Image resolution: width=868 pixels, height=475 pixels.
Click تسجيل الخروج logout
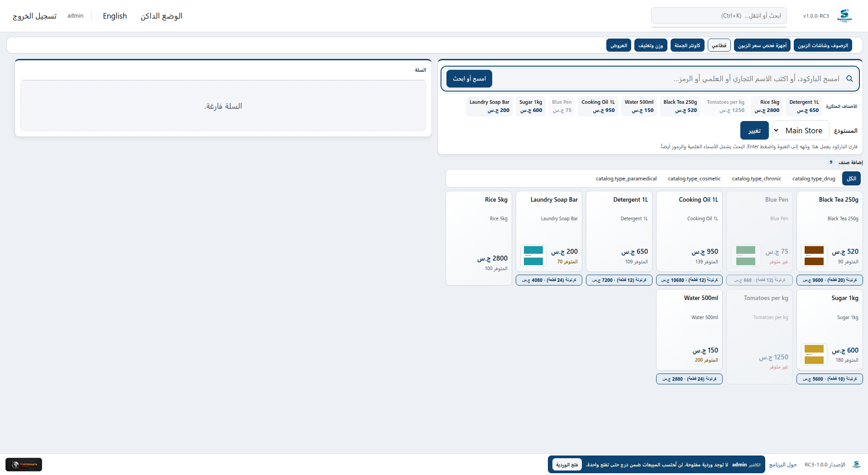[34, 16]
